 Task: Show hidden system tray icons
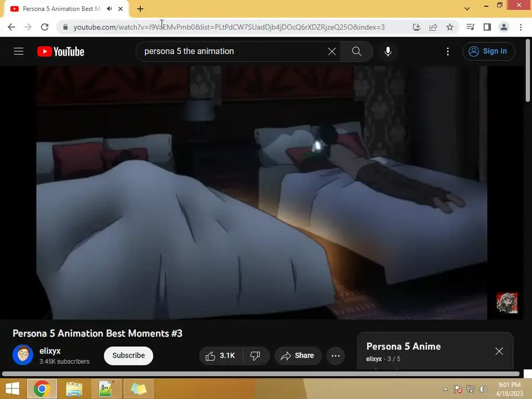(x=445, y=389)
